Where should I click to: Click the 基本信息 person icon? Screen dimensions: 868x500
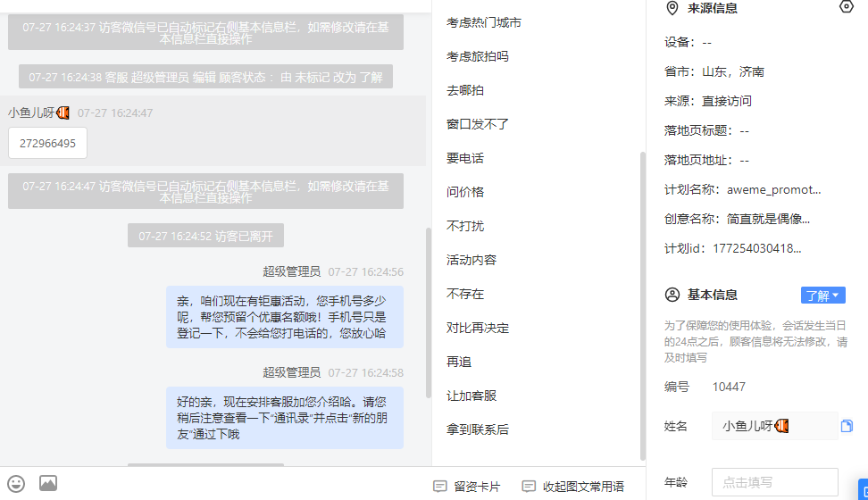672,295
